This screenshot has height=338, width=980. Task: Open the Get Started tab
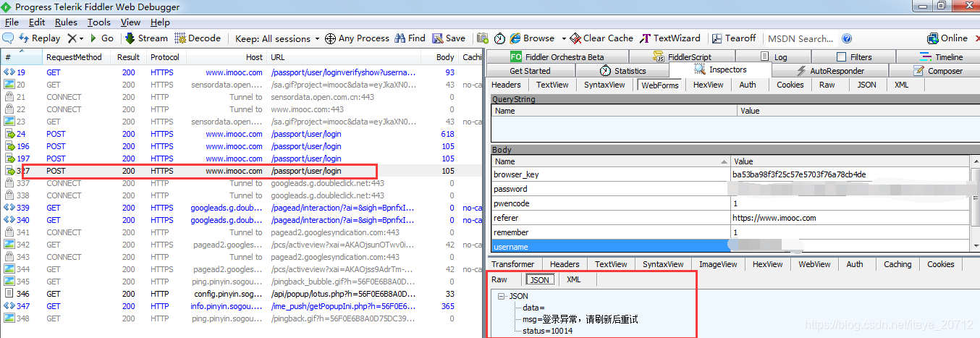pos(530,71)
